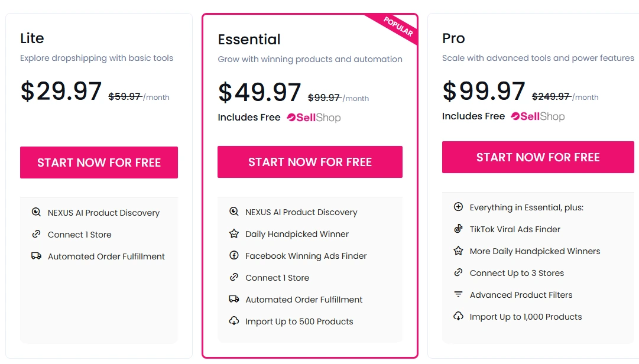Open the SellShop logo link in Essential plan
This screenshot has width=639, height=364.
314,117
